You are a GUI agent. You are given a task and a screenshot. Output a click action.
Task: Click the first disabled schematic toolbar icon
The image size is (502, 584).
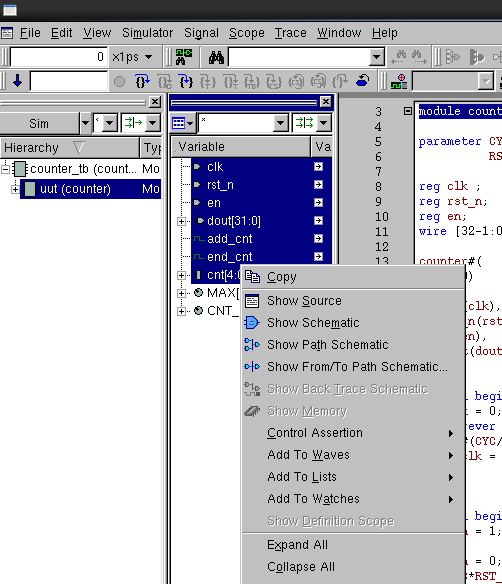point(452,57)
